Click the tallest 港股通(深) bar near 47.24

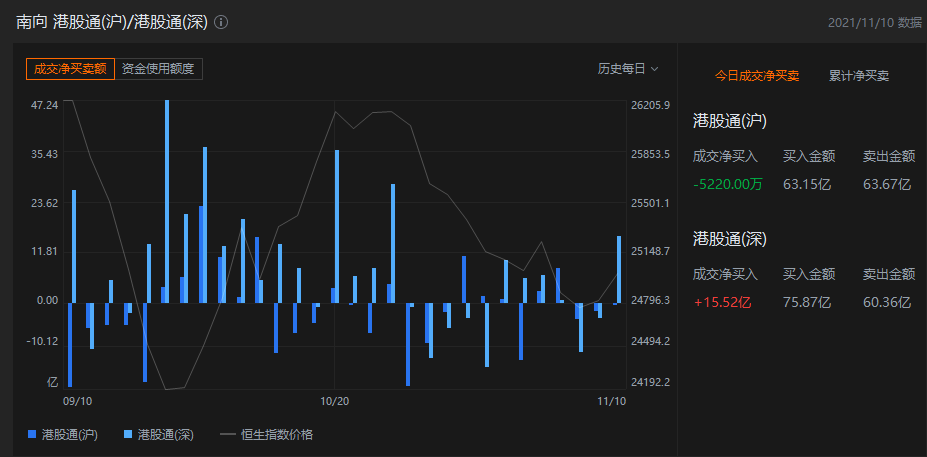[x=167, y=201]
